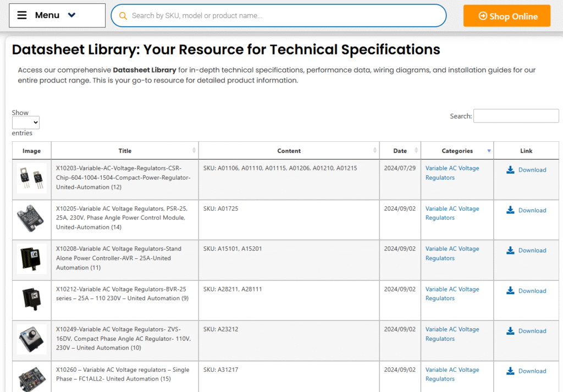
Task: Focus the SKU, model or product search box
Action: [x=286, y=16]
